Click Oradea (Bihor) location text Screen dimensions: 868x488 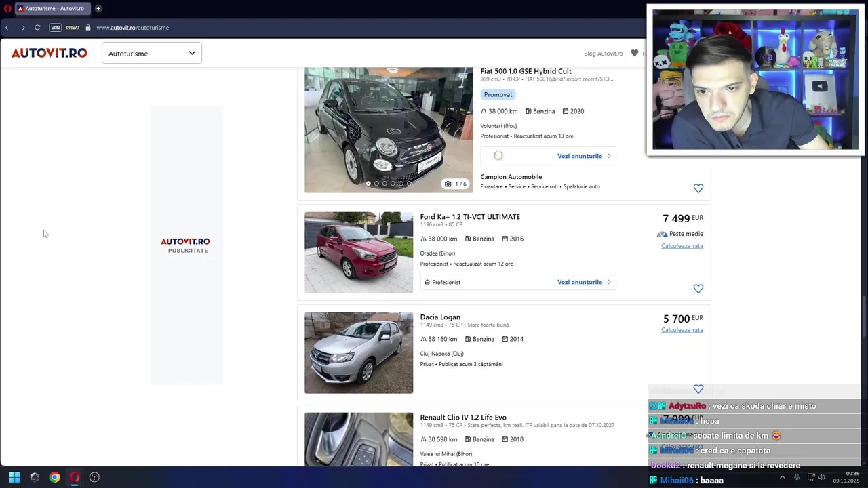(437, 253)
